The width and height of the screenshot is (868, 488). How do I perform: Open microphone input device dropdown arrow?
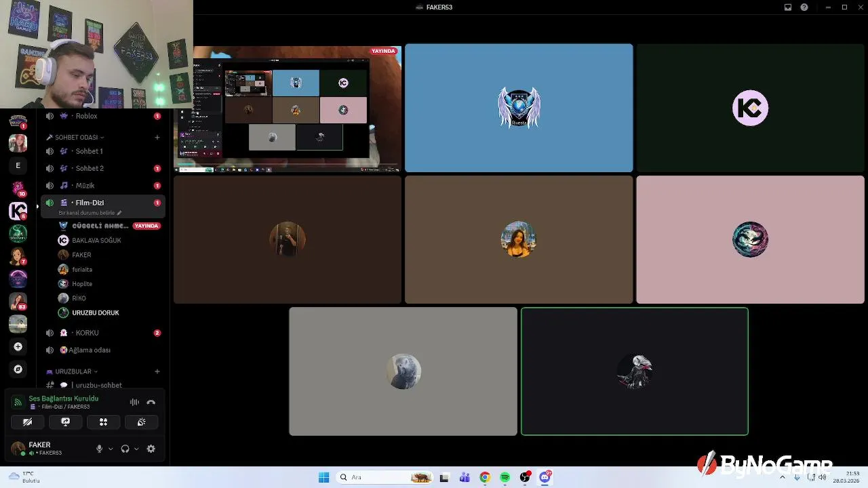(111, 449)
